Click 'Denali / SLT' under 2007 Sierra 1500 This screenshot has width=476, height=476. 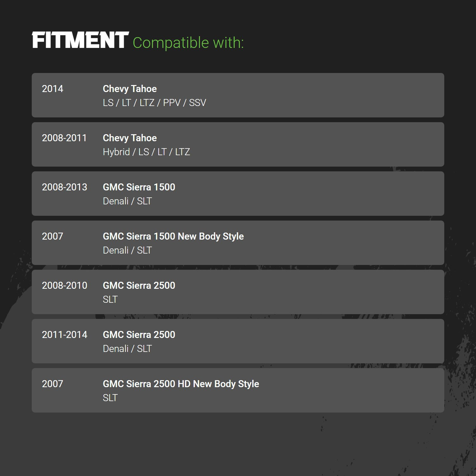[127, 250]
